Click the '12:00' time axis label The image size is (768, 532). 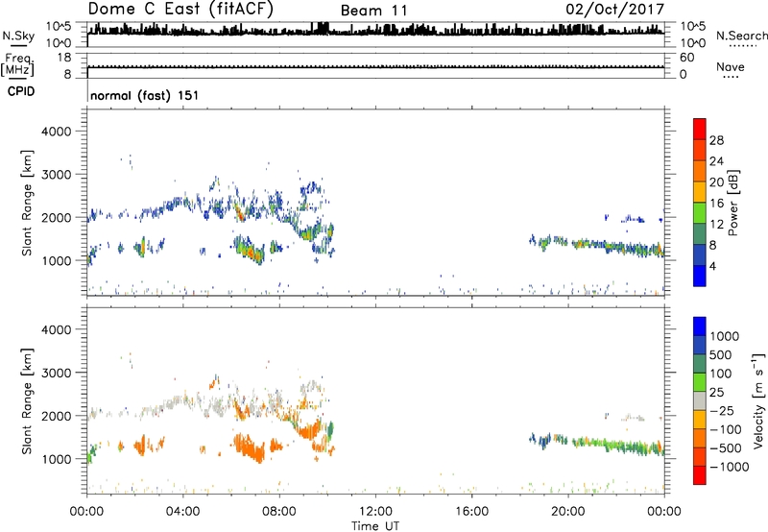[375, 512]
